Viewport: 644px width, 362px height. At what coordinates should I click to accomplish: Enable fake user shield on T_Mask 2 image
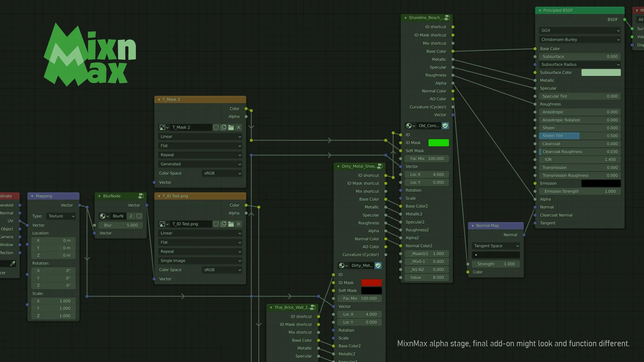pos(216,127)
